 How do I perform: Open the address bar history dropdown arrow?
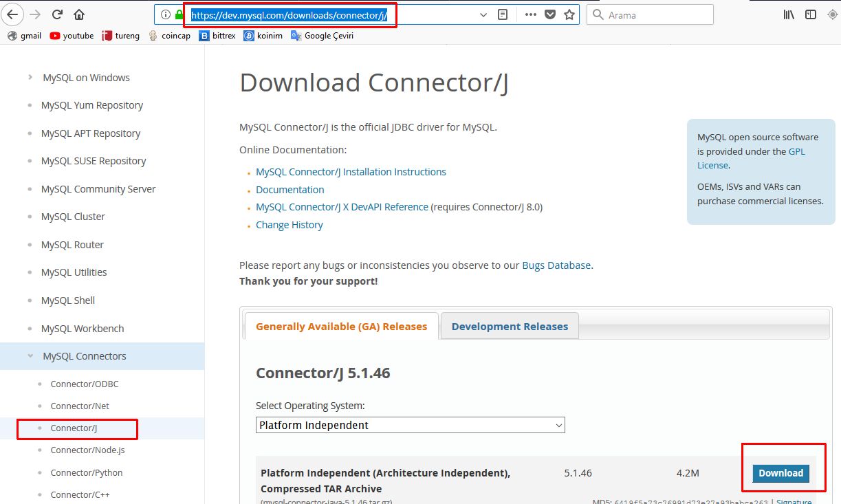tap(483, 14)
